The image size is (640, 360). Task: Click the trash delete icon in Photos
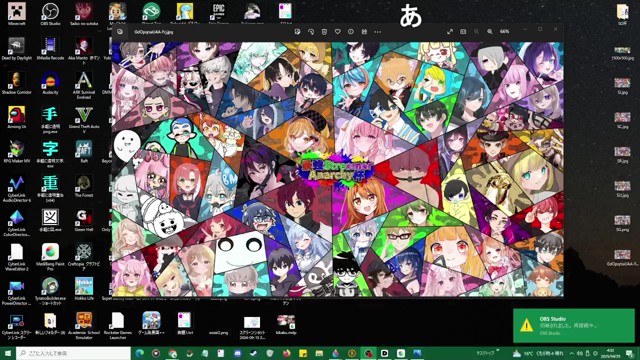pos(324,31)
